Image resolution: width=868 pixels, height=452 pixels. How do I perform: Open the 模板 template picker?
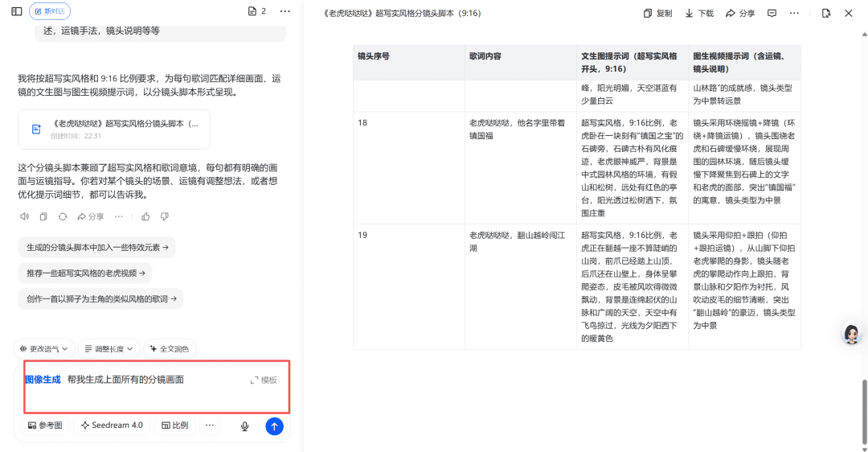pyautogui.click(x=264, y=380)
